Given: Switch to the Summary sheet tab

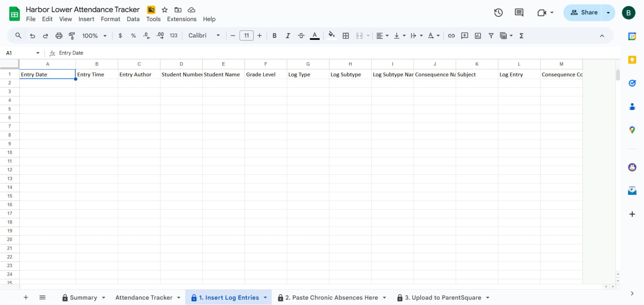Looking at the screenshot, I should [x=83, y=297].
